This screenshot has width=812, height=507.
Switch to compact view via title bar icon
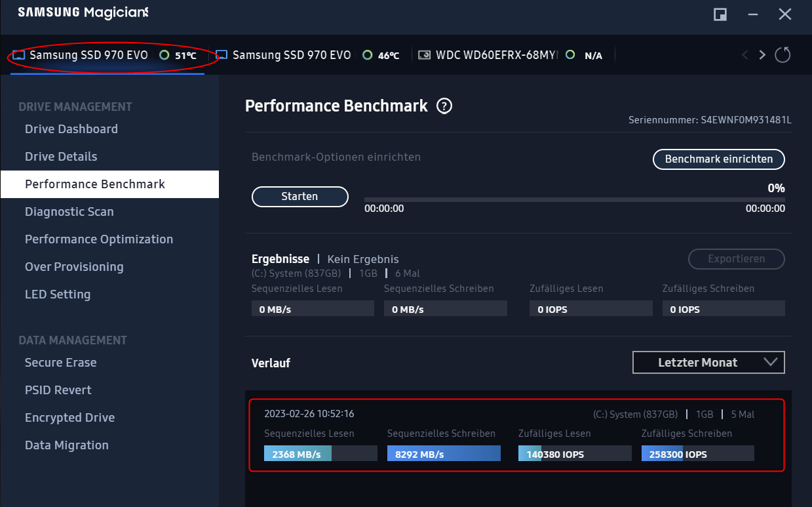(720, 14)
